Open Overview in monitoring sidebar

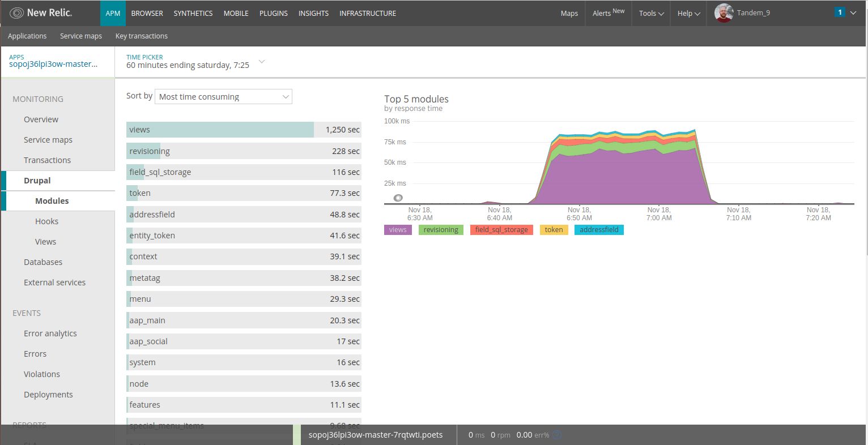(x=41, y=119)
